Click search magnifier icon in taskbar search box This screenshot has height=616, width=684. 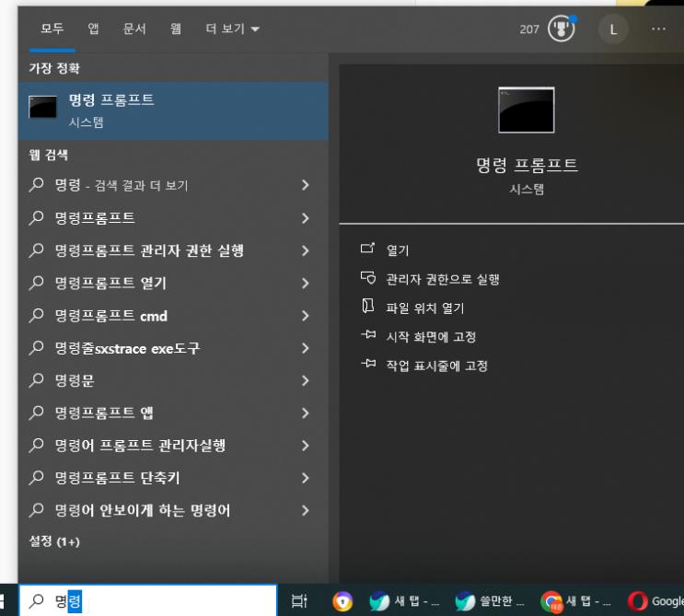pyautogui.click(x=36, y=601)
